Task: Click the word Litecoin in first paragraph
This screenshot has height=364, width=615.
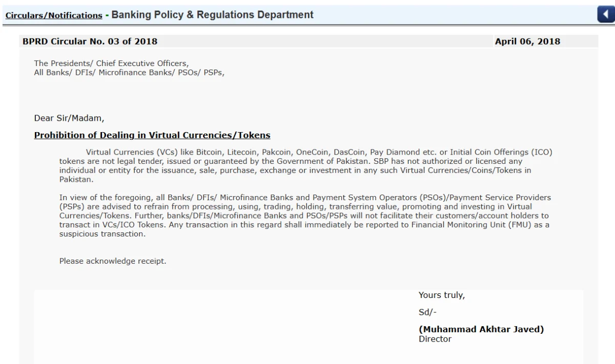Action: pos(242,152)
